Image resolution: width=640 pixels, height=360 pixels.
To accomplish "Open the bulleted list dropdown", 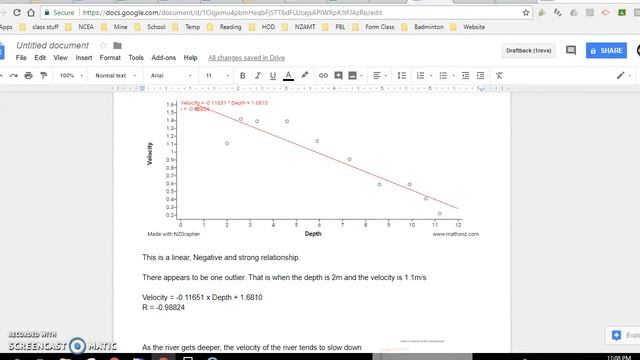I will [x=446, y=76].
